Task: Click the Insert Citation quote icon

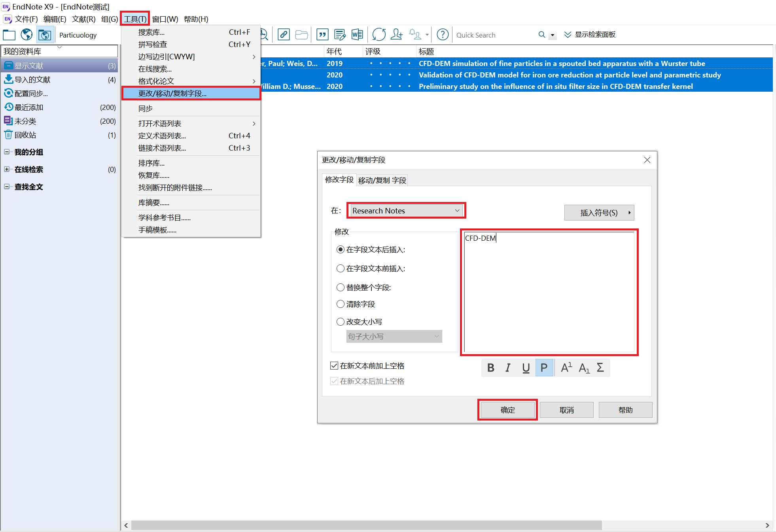Action: (322, 35)
